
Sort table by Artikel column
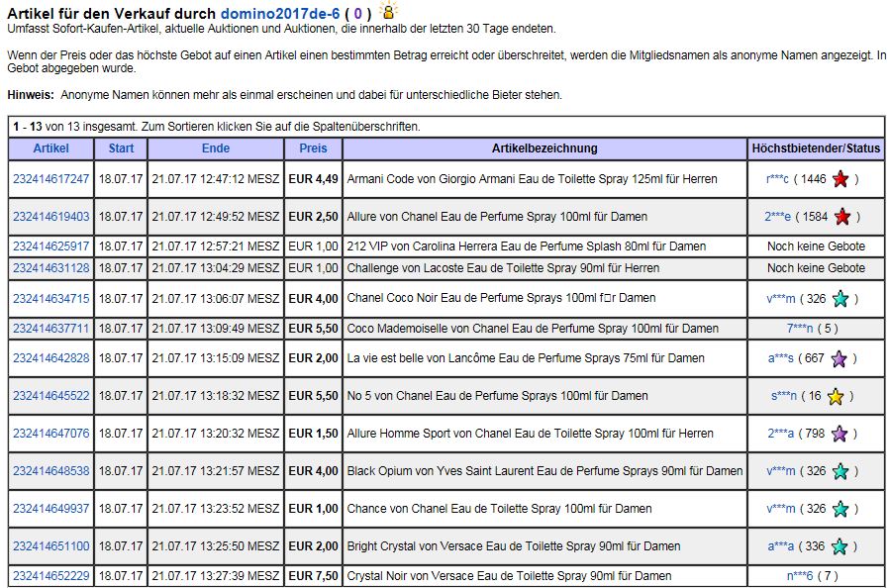point(51,148)
